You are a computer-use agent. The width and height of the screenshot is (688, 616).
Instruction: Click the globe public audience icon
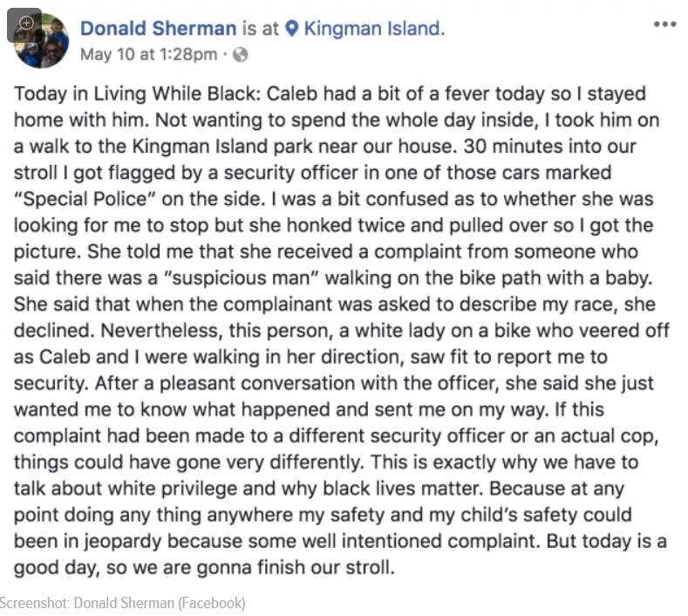tap(241, 55)
